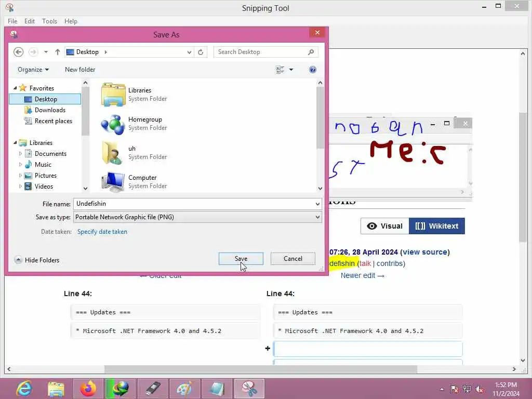
Task: Open Snipping Tool Tools menu
Action: 49,21
